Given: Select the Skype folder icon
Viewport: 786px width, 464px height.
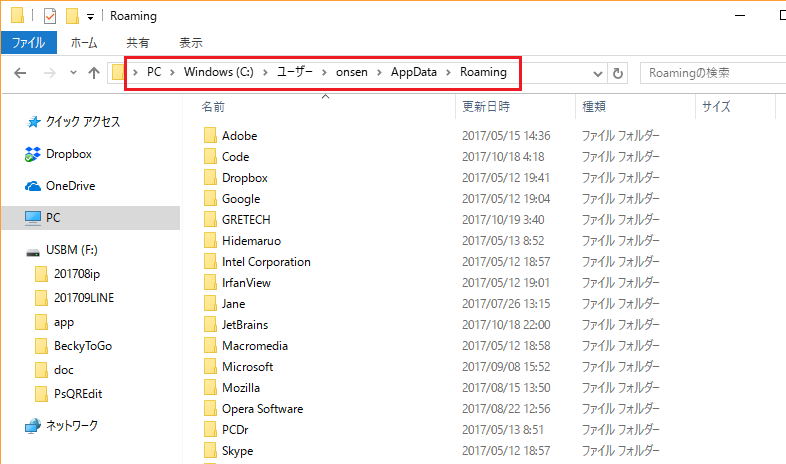Looking at the screenshot, I should pos(210,450).
